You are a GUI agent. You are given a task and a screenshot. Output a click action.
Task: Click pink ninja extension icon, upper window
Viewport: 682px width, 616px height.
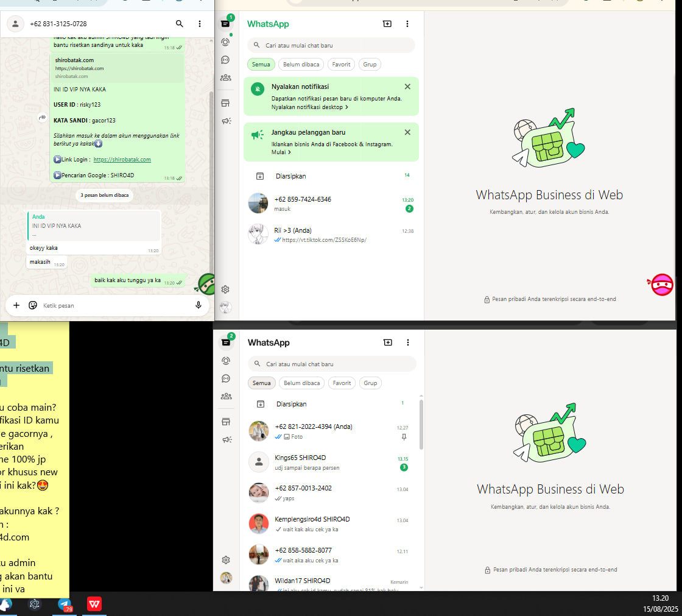(x=661, y=285)
